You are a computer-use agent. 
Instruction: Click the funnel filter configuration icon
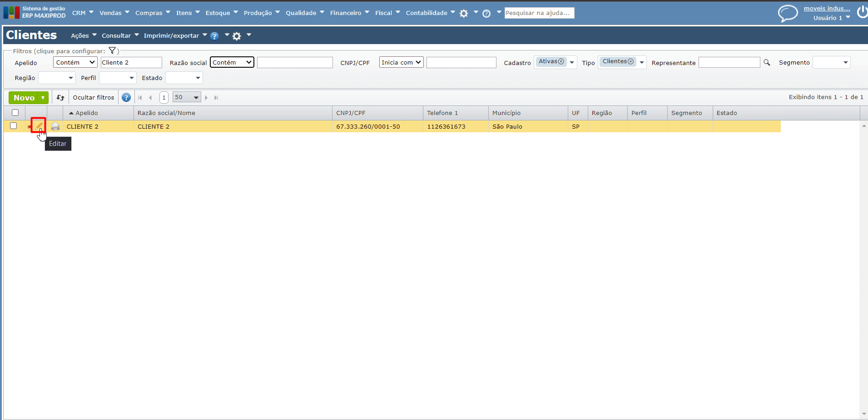(112, 50)
